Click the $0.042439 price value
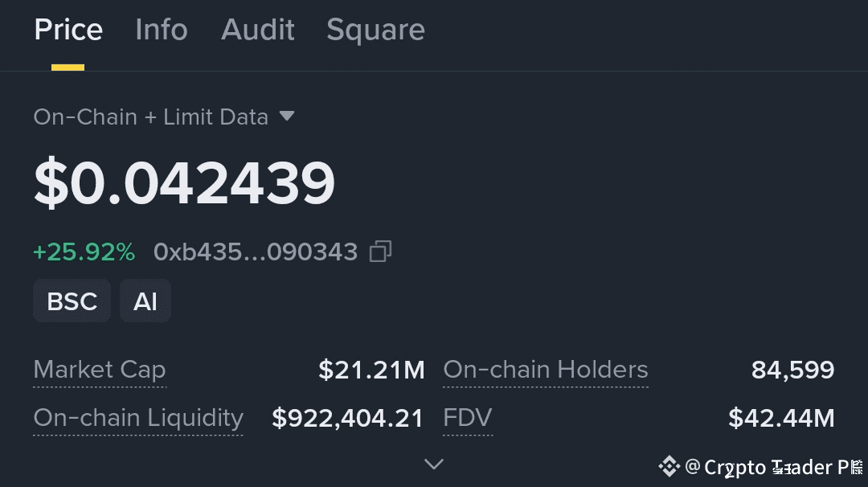Viewport: 868px width, 487px height. [x=184, y=184]
